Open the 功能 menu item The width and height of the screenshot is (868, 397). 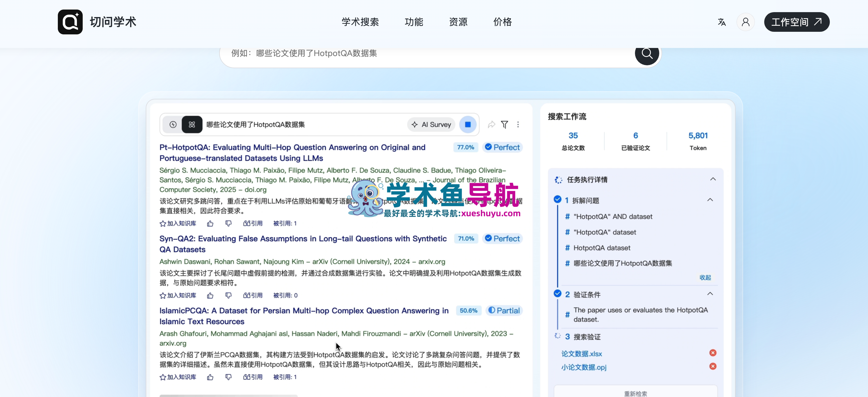click(414, 22)
